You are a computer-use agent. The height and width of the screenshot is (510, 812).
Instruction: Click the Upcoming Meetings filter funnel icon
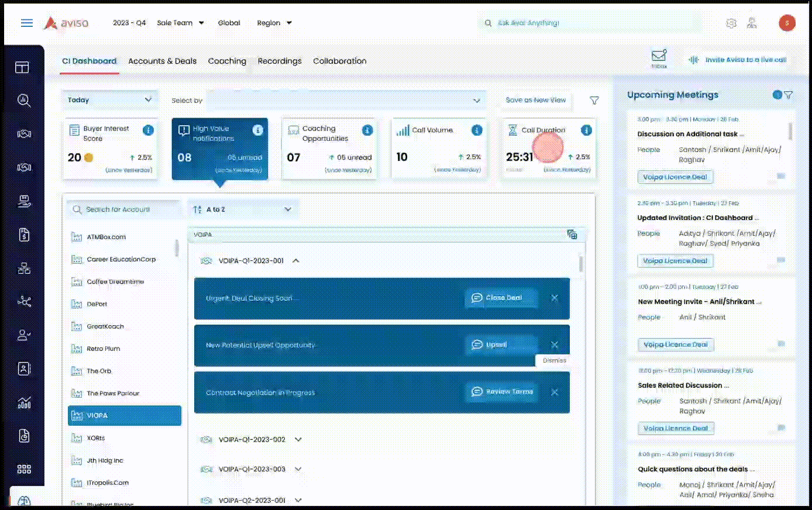[x=789, y=95]
